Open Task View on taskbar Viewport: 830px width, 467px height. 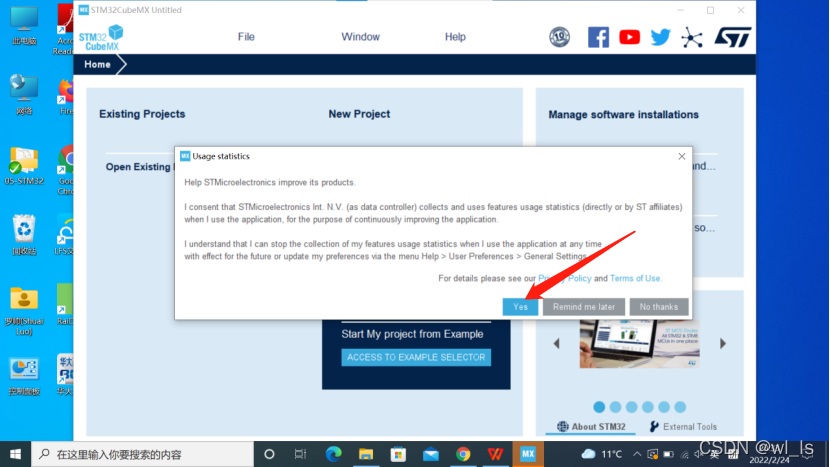tap(301, 454)
